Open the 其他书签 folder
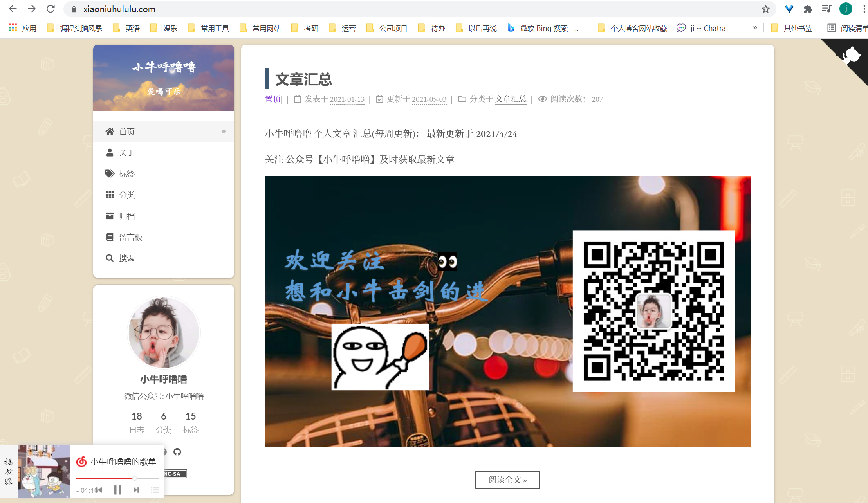Image resolution: width=868 pixels, height=503 pixels. [x=791, y=28]
